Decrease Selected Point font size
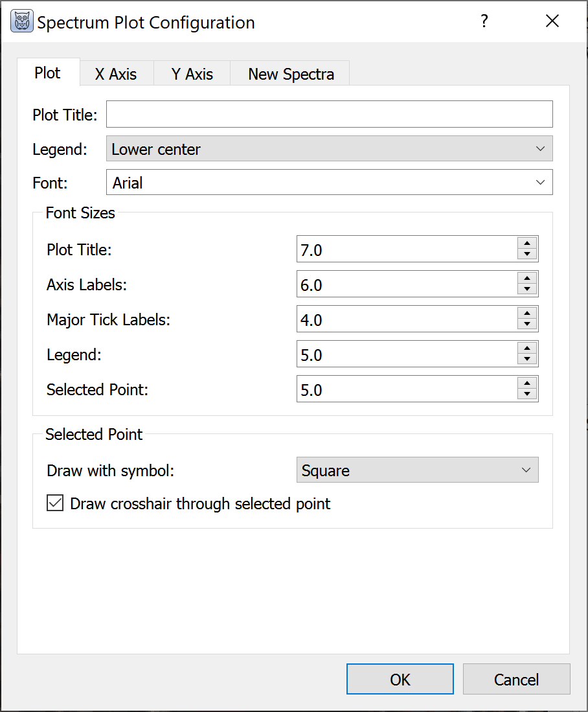The height and width of the screenshot is (712, 588). point(528,395)
